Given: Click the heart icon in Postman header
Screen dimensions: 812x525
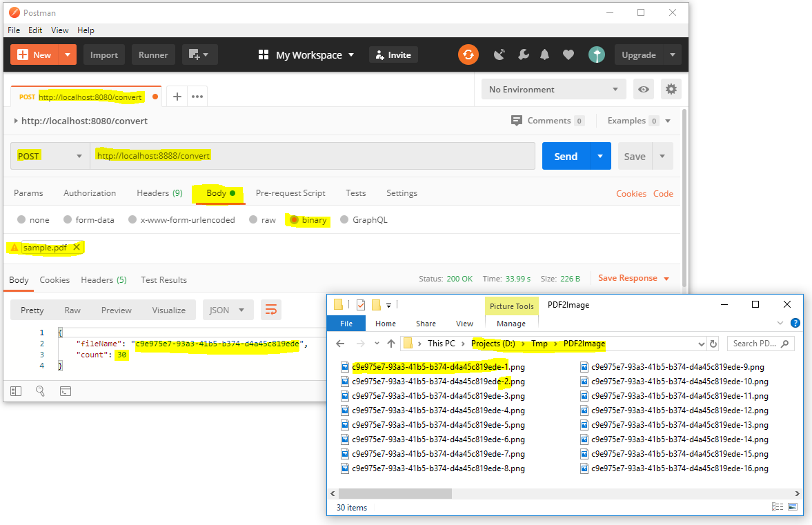Looking at the screenshot, I should point(568,55).
